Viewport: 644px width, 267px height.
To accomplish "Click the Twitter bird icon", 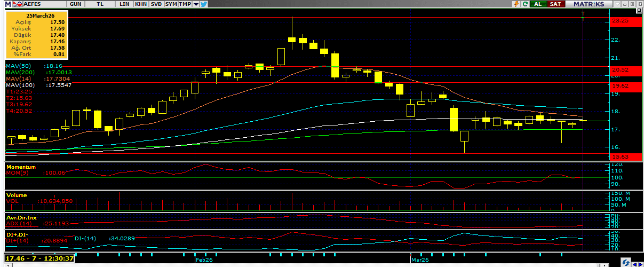I will click(x=204, y=4).
